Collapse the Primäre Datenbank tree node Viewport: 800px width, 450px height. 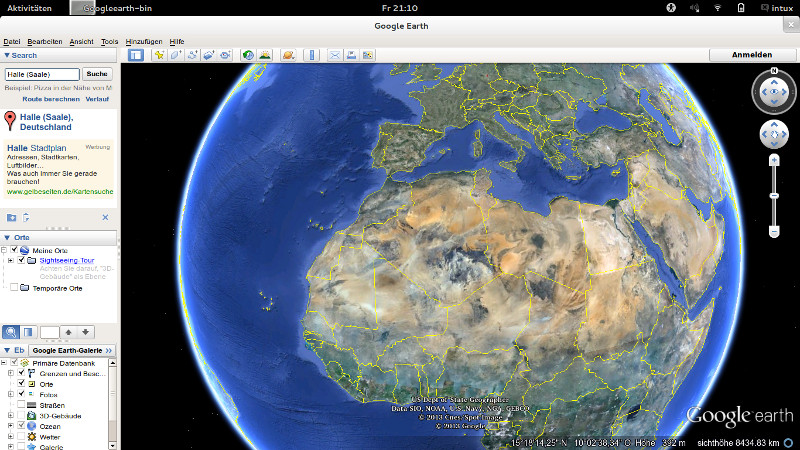point(4,363)
